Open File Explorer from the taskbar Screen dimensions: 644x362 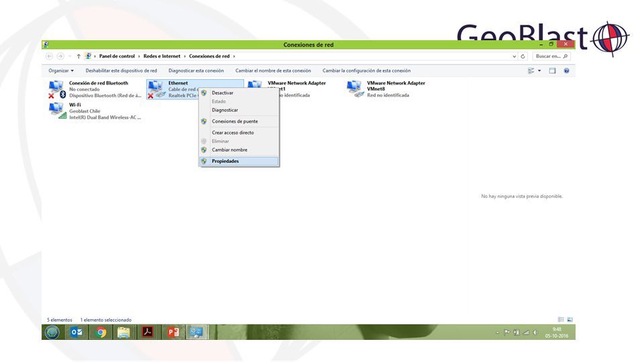click(x=123, y=332)
